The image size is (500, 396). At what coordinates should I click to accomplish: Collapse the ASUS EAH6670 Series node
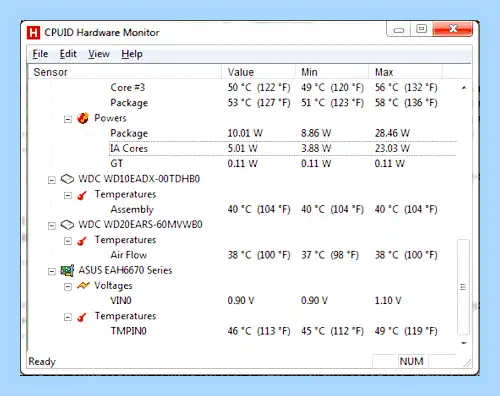(52, 272)
